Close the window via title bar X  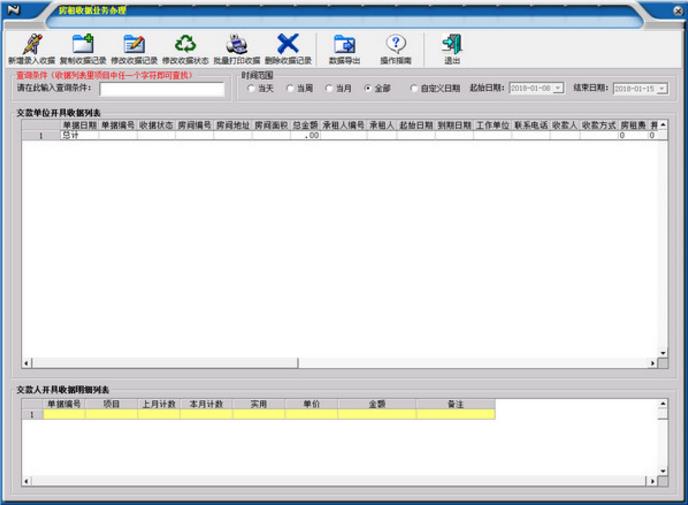tap(678, 11)
